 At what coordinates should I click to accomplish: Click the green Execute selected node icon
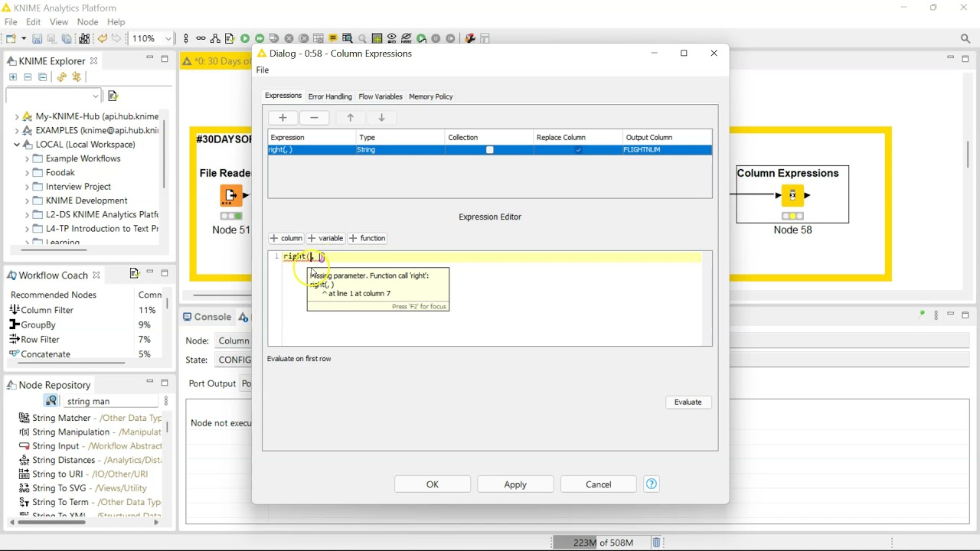pyautogui.click(x=245, y=38)
